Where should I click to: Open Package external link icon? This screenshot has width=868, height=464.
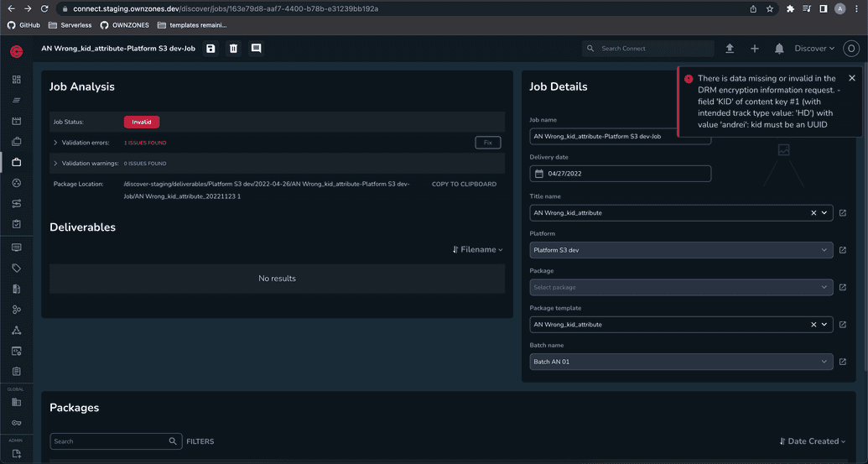843,287
